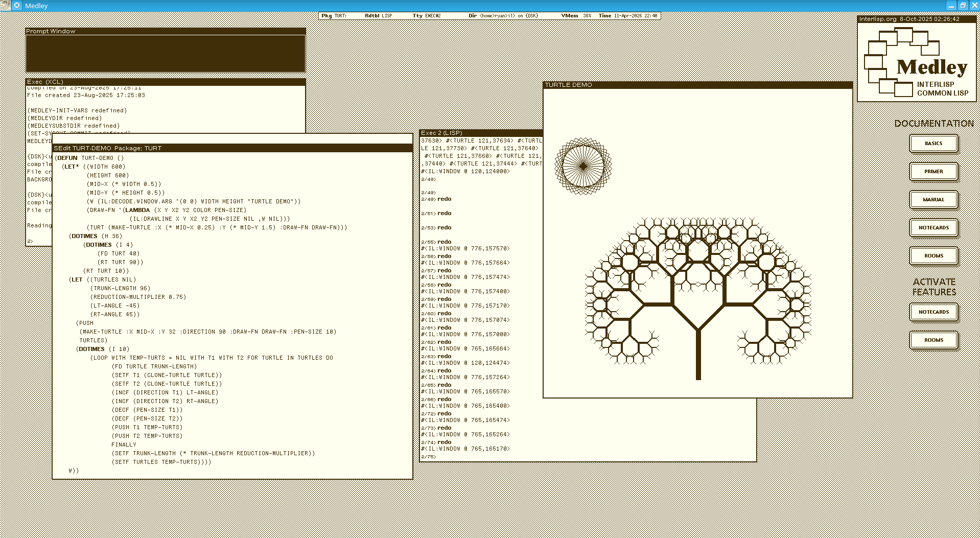Restore the Medley window size
The image size is (980, 538).
(x=963, y=6)
